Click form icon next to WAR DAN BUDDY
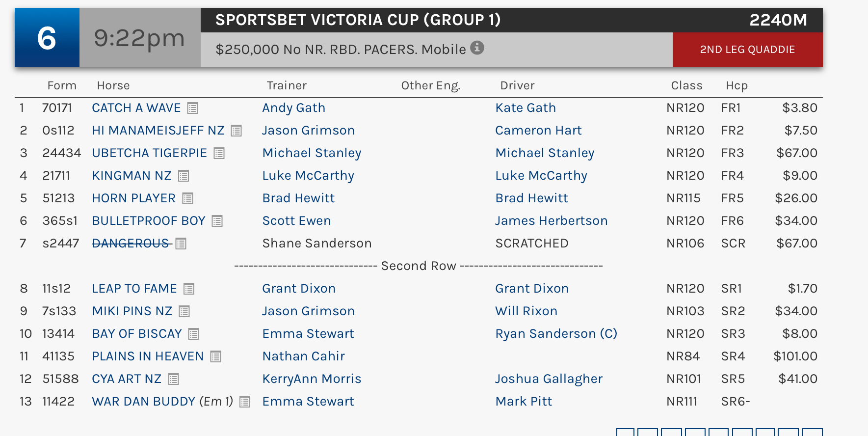 245,402
